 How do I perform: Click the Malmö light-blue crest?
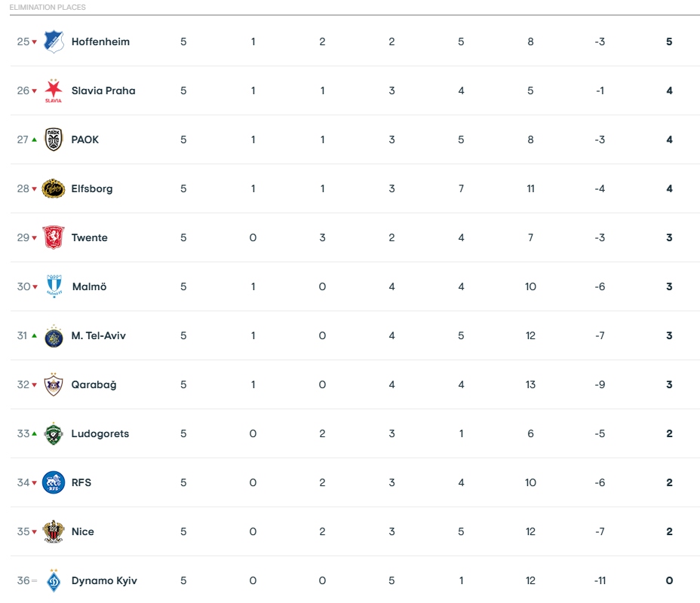pyautogui.click(x=54, y=286)
